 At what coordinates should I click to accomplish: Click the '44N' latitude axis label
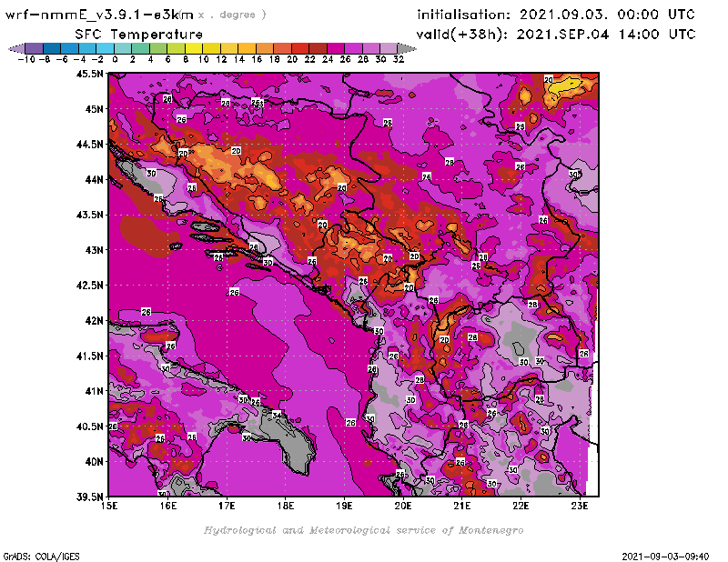[95, 179]
